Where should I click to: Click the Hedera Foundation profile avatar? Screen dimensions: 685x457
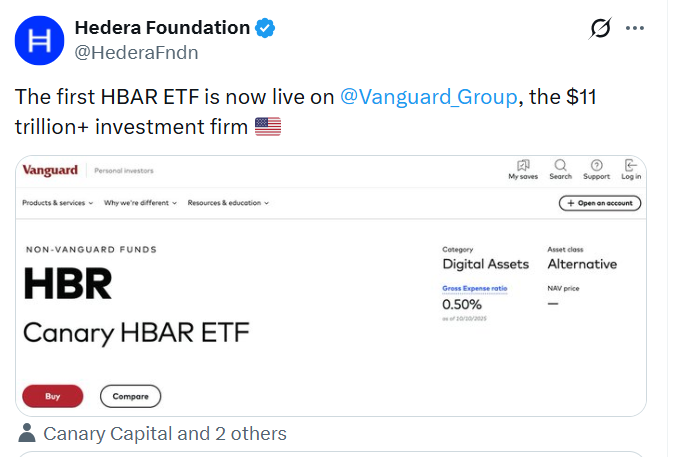pyautogui.click(x=41, y=41)
